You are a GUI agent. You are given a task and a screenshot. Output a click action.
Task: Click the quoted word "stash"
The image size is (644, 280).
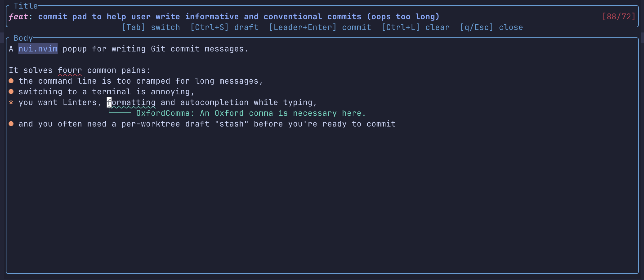point(232,124)
